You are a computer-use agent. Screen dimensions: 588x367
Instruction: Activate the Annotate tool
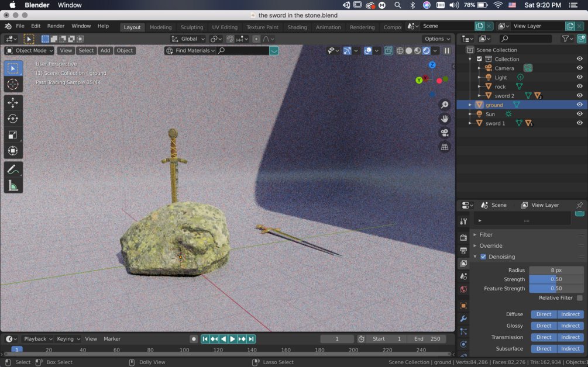click(13, 169)
